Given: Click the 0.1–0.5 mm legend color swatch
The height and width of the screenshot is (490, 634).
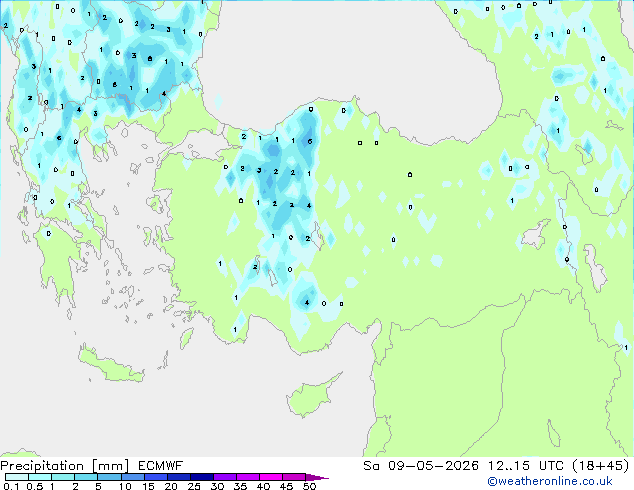Looking at the screenshot, I should point(17,477).
